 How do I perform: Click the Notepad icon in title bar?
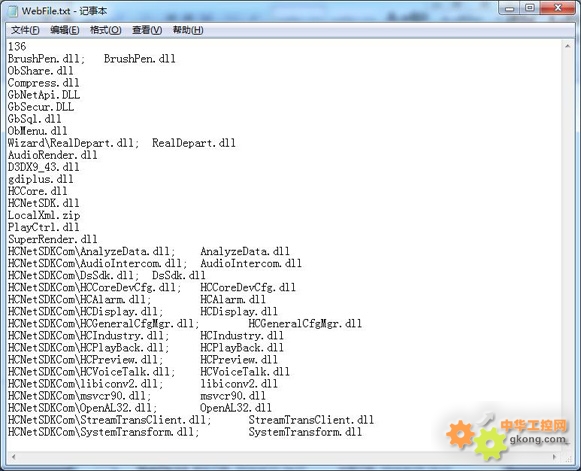13,11
